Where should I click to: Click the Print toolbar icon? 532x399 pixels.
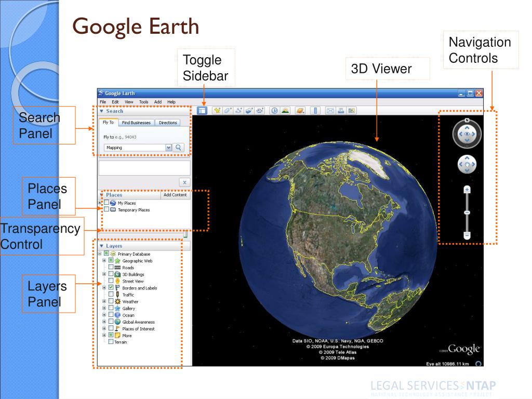point(341,111)
